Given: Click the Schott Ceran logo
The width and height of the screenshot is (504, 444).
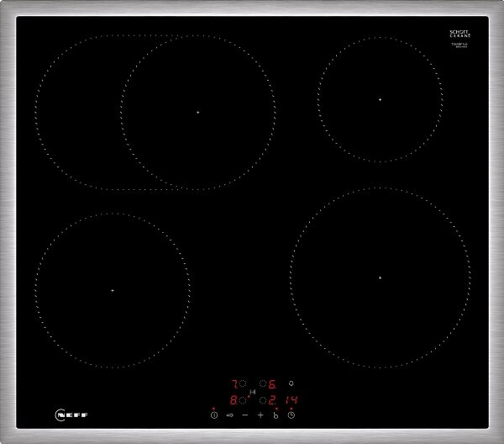Looking at the screenshot, I should click(x=459, y=34).
